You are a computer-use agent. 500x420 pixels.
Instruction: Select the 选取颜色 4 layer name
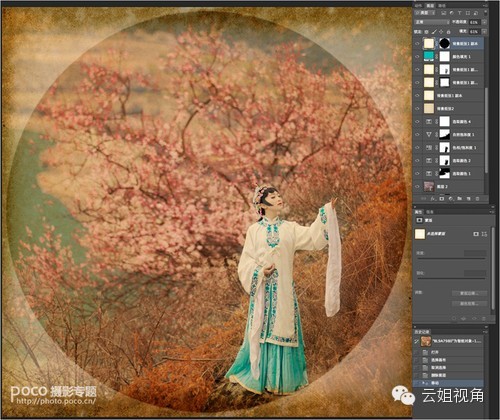(x=462, y=122)
